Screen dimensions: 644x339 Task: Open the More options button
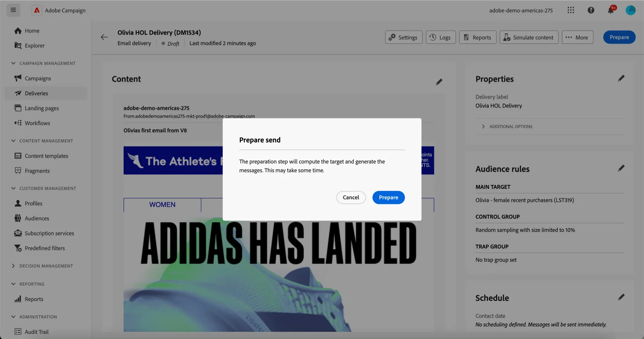tap(577, 37)
